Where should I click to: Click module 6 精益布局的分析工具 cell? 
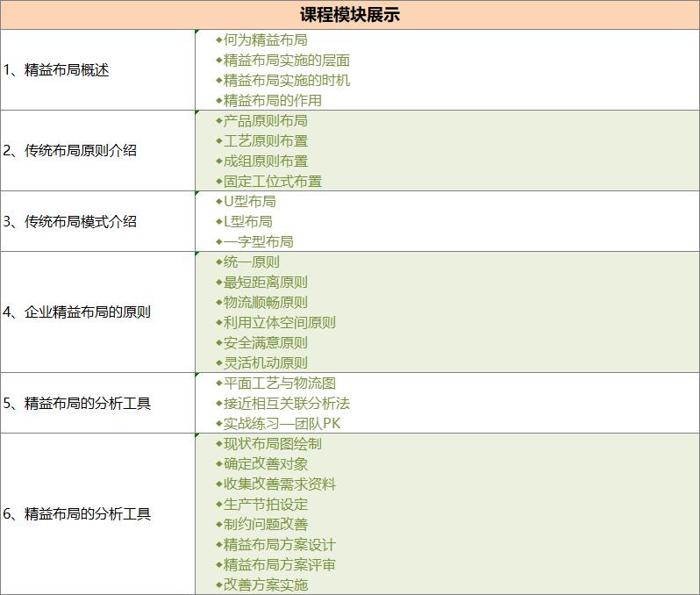click(x=76, y=513)
